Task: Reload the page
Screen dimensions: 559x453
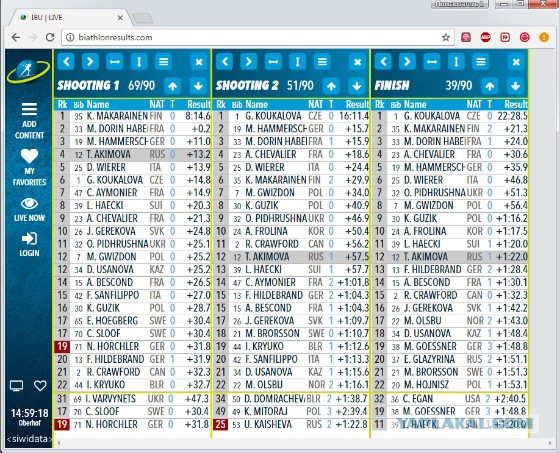Action: [50, 37]
